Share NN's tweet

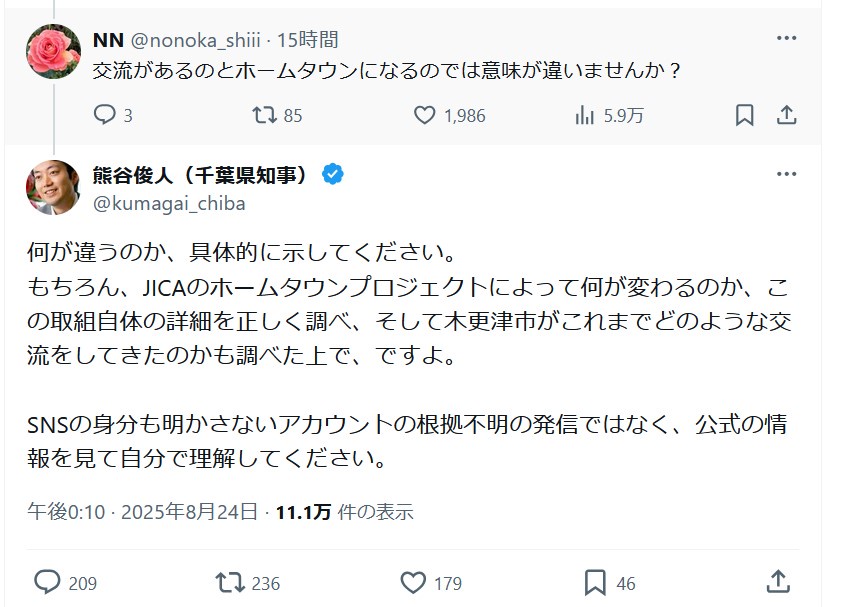[x=787, y=115]
